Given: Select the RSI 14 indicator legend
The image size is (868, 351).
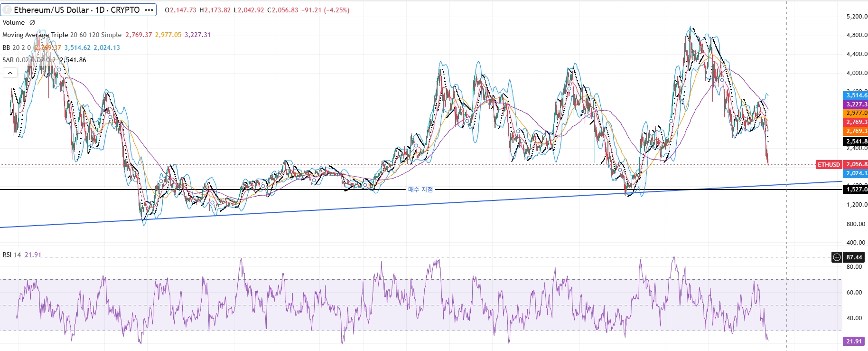Looking at the screenshot, I should [12, 255].
